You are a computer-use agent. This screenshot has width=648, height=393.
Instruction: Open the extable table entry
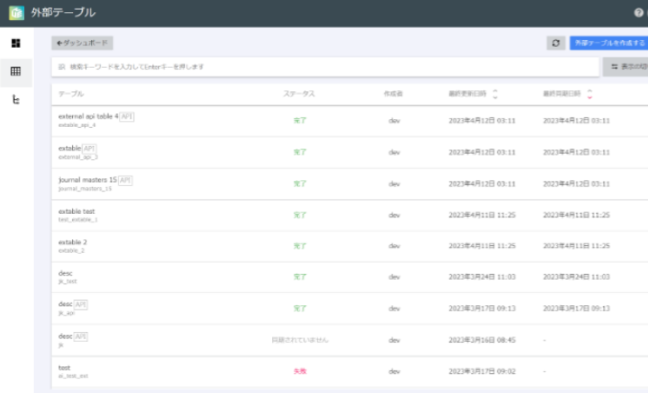click(x=350, y=152)
